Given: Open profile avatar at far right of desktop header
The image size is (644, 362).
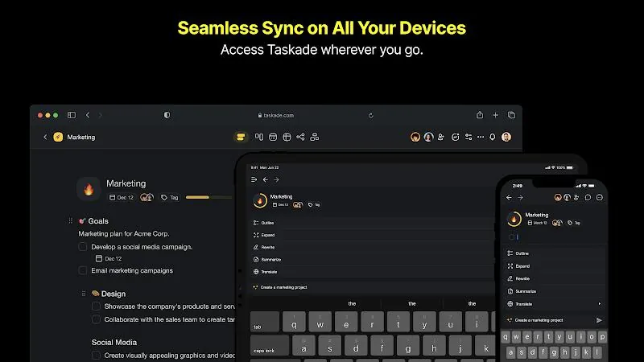Looking at the screenshot, I should click(x=506, y=137).
